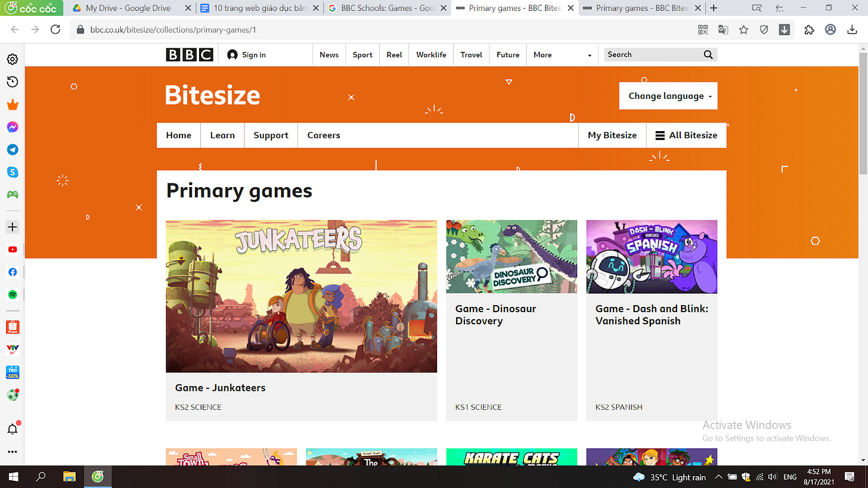Expand the BBC More dropdown
The image size is (868, 488).
(562, 55)
